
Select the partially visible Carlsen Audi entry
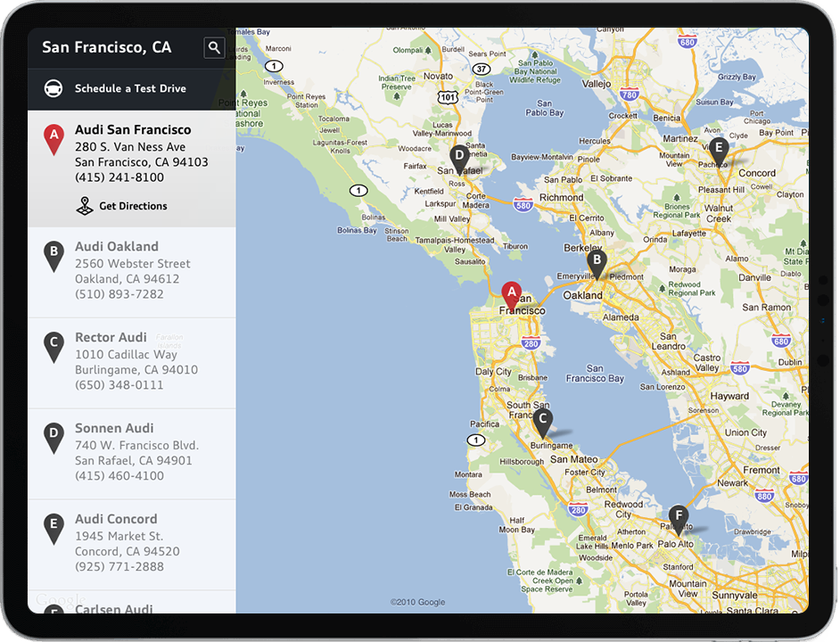pyautogui.click(x=132, y=603)
